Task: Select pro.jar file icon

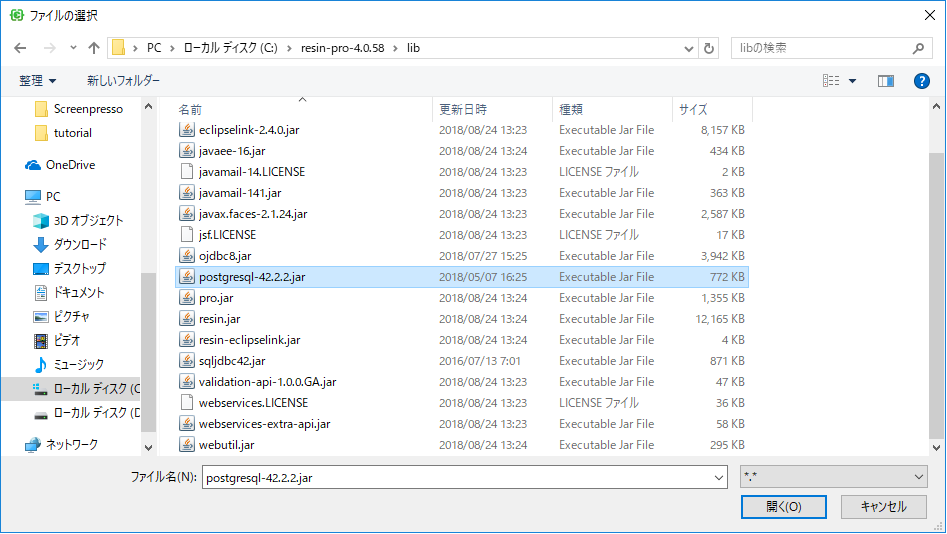Action: (x=187, y=298)
